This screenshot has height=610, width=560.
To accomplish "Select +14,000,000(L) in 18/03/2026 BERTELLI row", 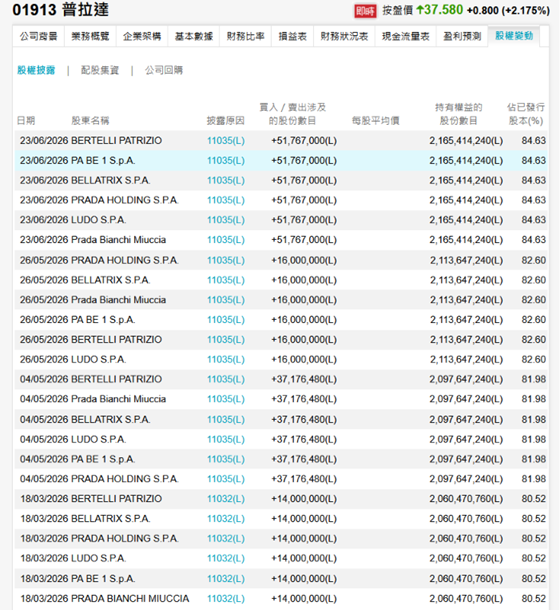I will point(304,499).
